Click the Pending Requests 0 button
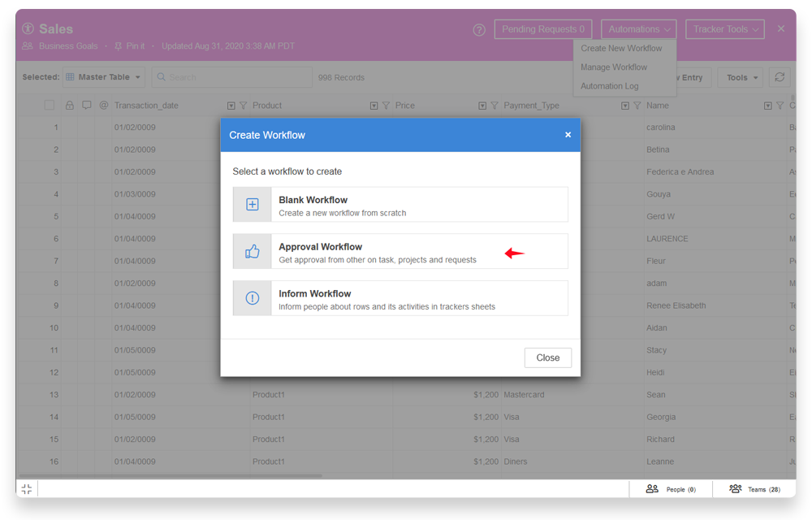This screenshot has width=812, height=520. (x=543, y=29)
